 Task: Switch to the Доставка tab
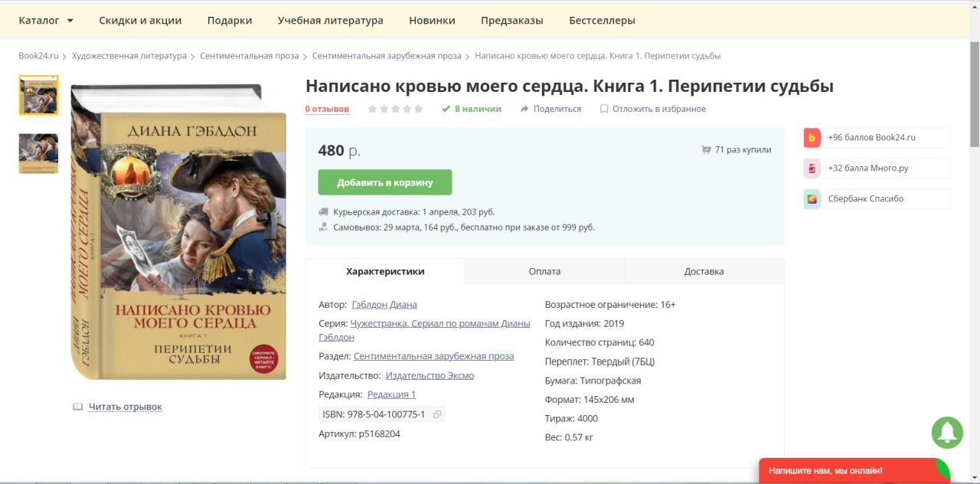click(704, 272)
